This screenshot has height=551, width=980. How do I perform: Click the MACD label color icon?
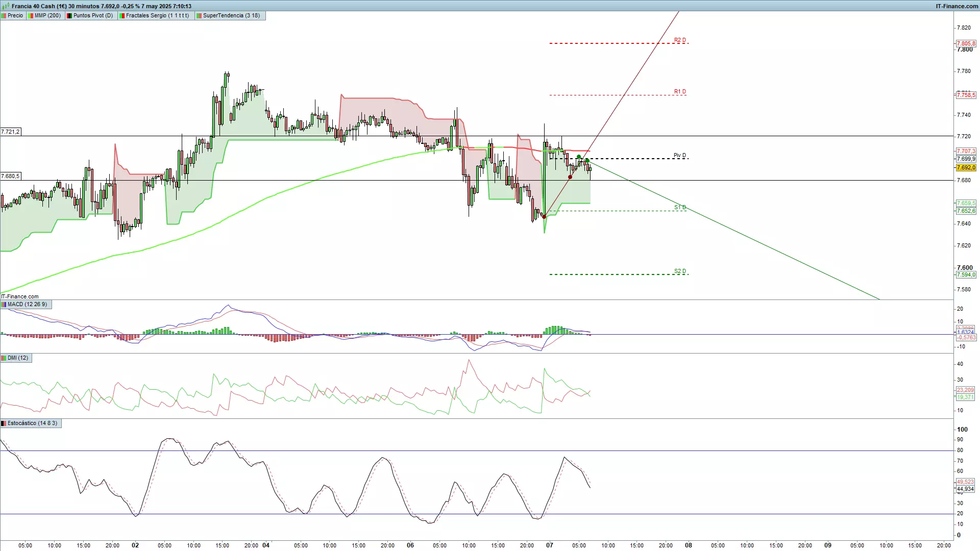coord(4,304)
